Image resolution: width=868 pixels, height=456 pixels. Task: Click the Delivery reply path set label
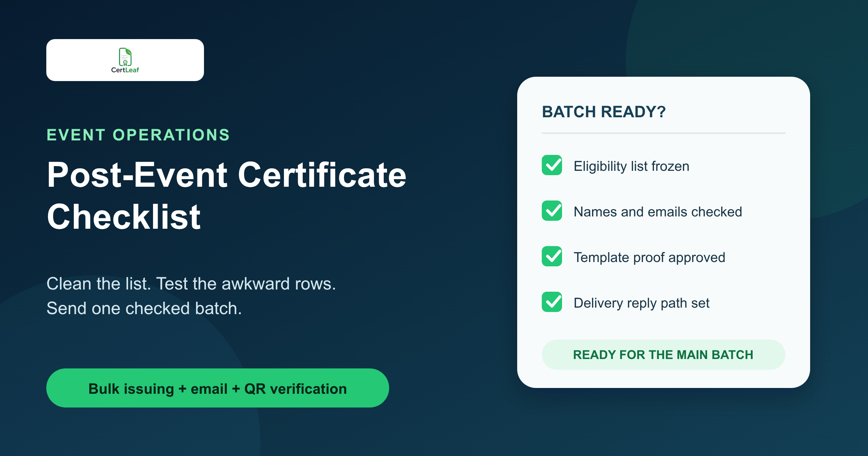click(642, 303)
